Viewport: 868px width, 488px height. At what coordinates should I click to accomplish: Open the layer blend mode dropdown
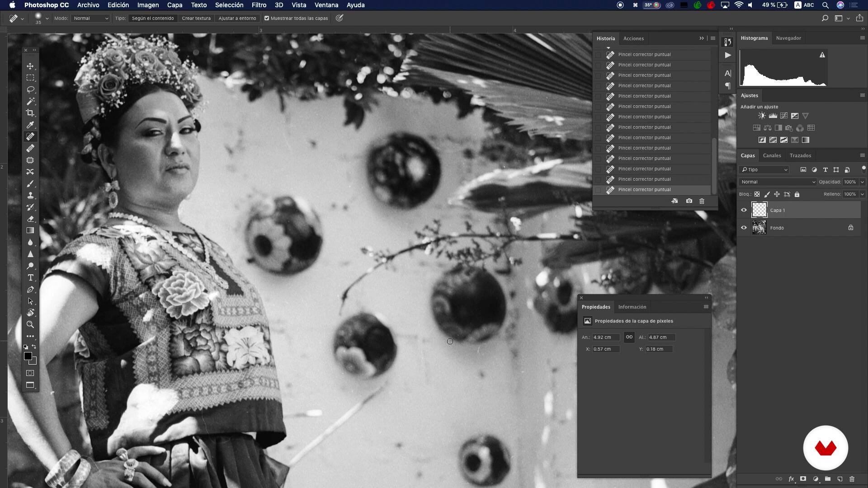pyautogui.click(x=778, y=182)
